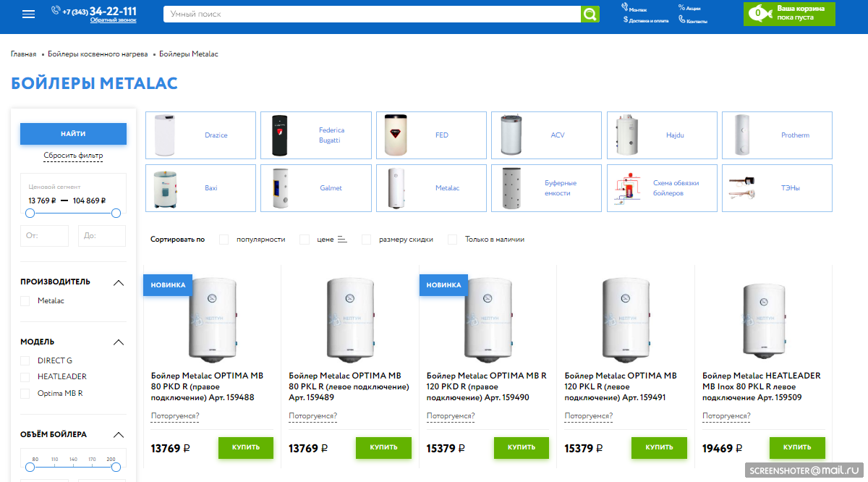Buy the HEATLEADER MB Inox 80 PKL R boiler
The height and width of the screenshot is (482, 868).
(797, 447)
